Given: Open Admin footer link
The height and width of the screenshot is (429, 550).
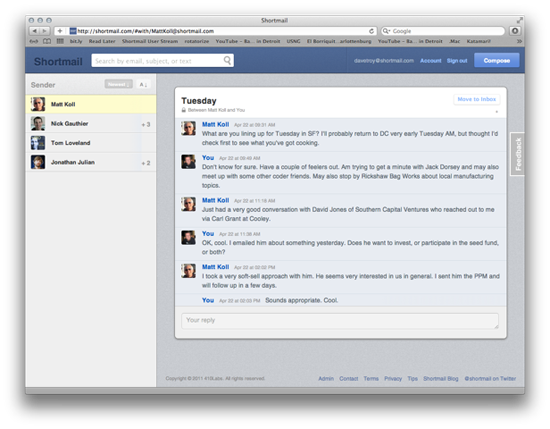Looking at the screenshot, I should point(326,378).
